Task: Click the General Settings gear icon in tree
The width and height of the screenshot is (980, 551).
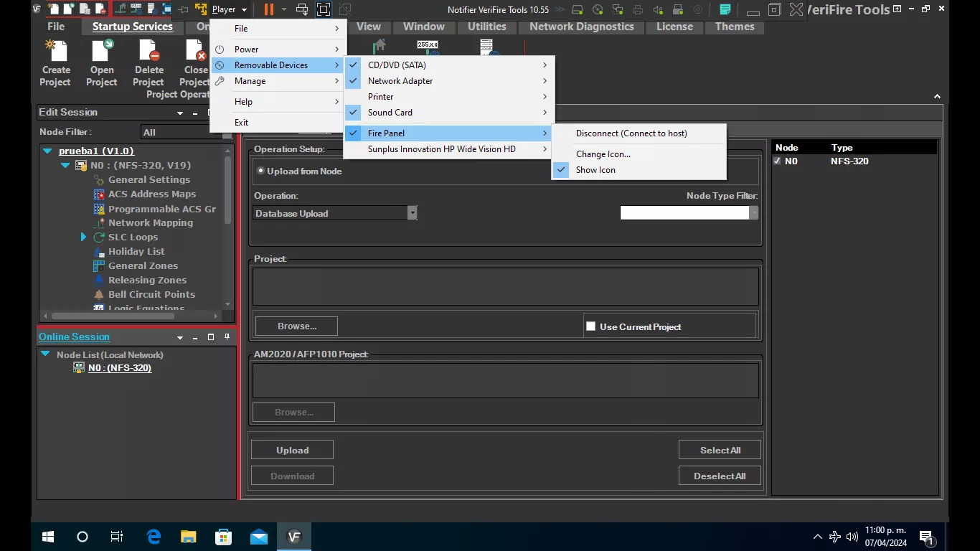Action: coord(99,180)
